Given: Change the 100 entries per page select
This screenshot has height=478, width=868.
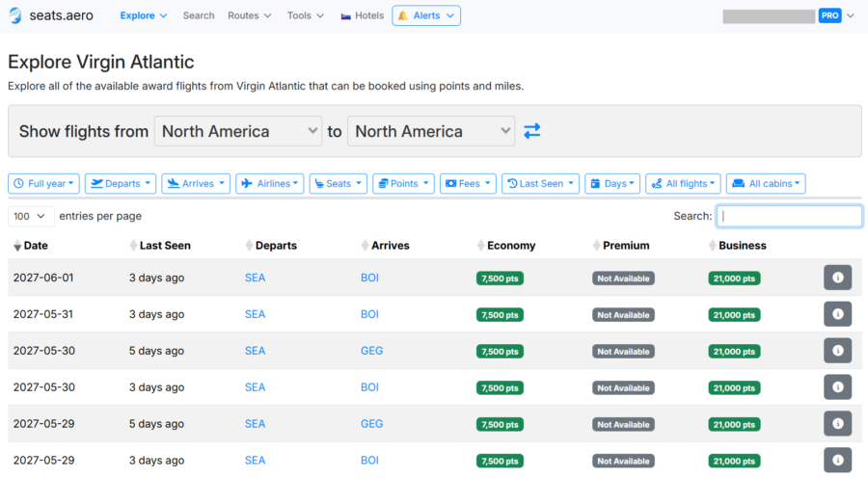Looking at the screenshot, I should coord(31,216).
